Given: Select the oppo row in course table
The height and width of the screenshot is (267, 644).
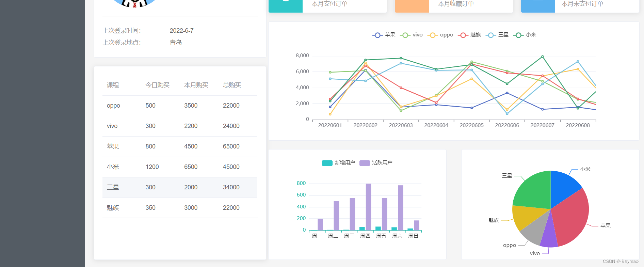Looking at the screenshot, I should pos(180,106).
